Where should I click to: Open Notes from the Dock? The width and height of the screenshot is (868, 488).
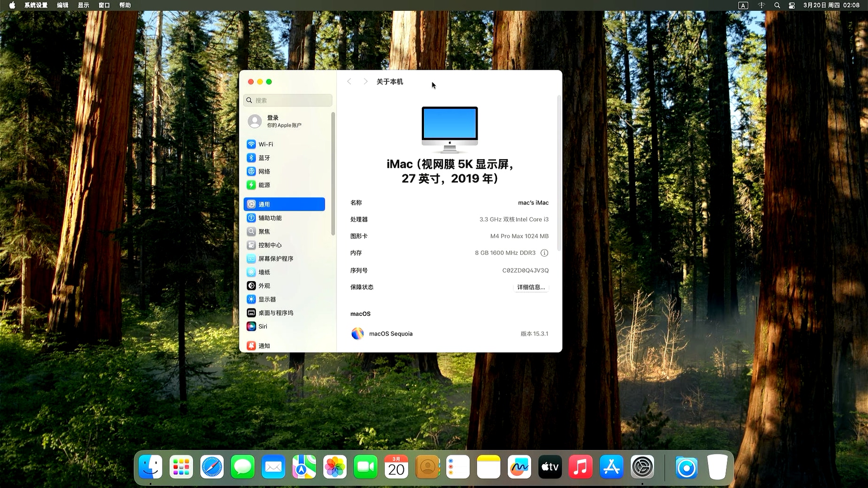(x=488, y=467)
